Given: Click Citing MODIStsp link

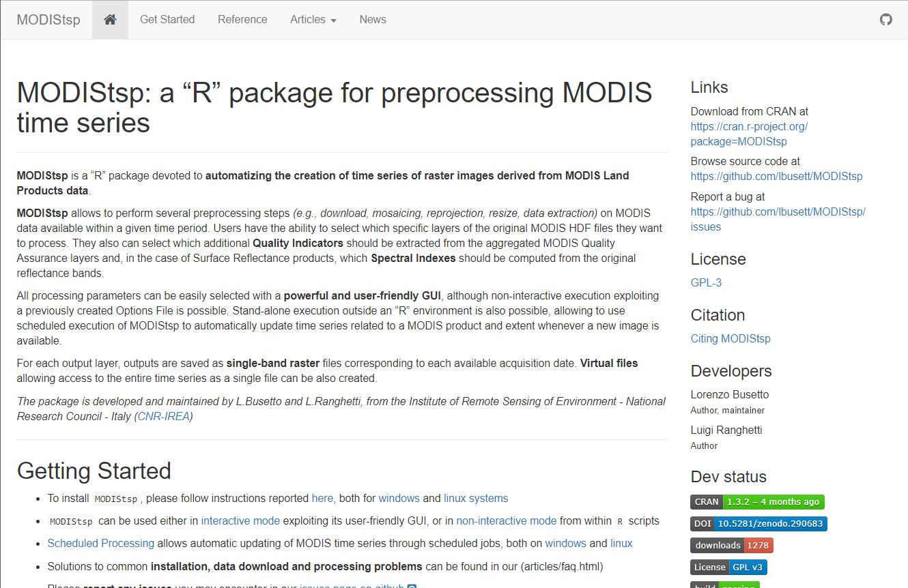Looking at the screenshot, I should tap(730, 338).
